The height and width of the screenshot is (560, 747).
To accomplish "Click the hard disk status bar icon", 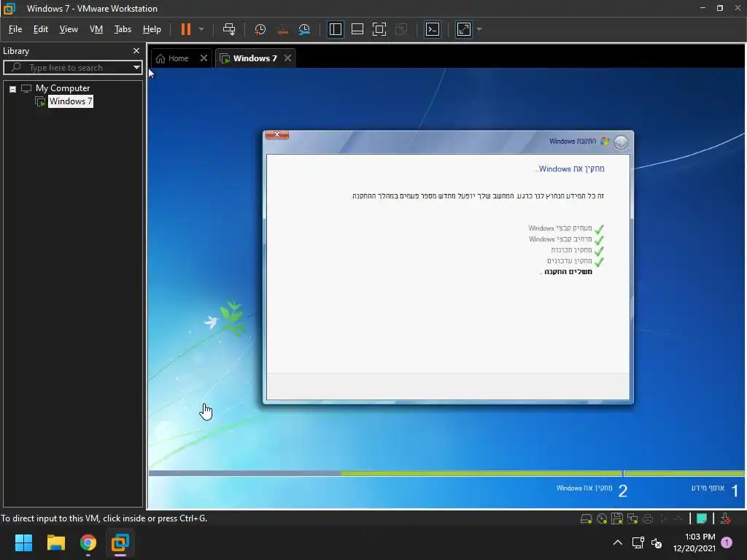I will (586, 519).
